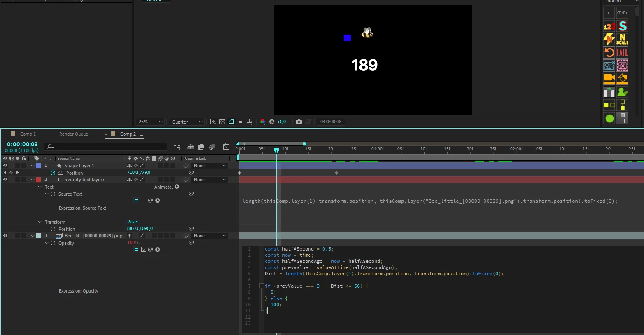The width and height of the screenshot is (644, 335).
Task: Select the Comp 2 timeline tab
Action: (x=128, y=134)
